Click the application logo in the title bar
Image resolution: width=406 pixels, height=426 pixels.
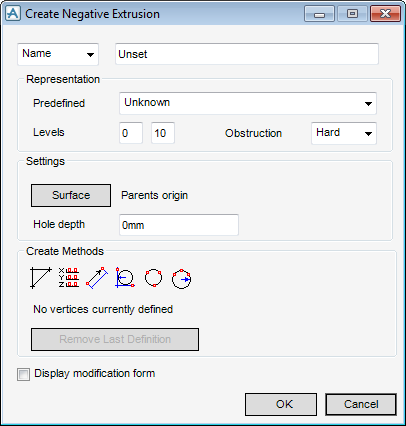point(13,14)
